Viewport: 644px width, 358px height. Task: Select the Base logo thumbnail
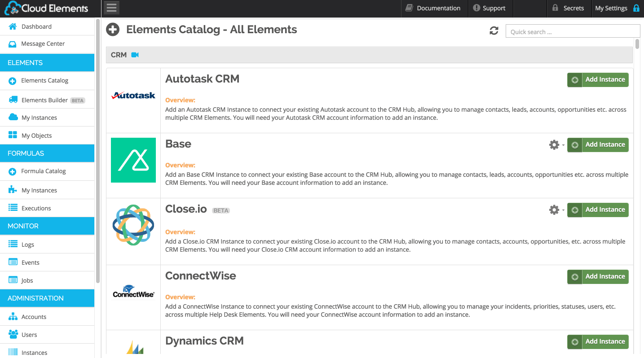(133, 160)
